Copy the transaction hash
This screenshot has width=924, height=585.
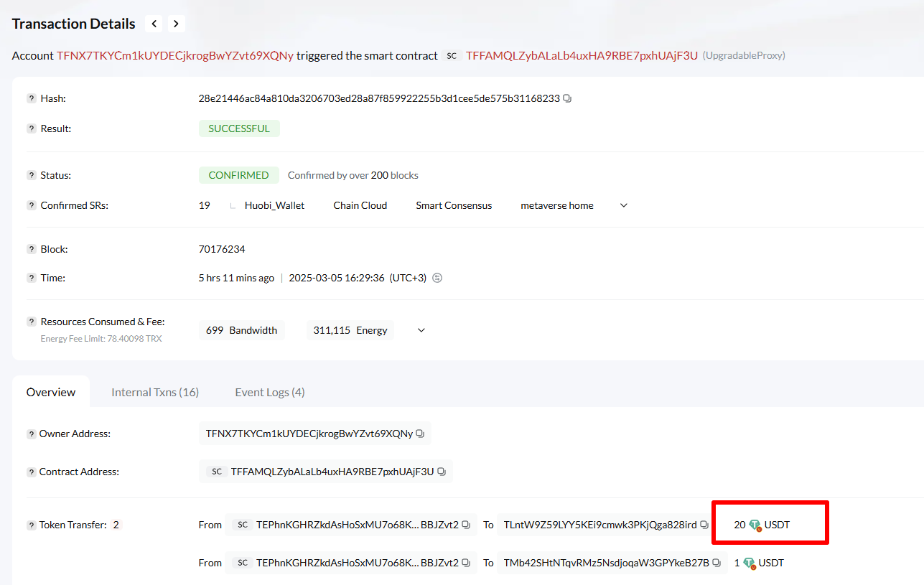pos(567,99)
